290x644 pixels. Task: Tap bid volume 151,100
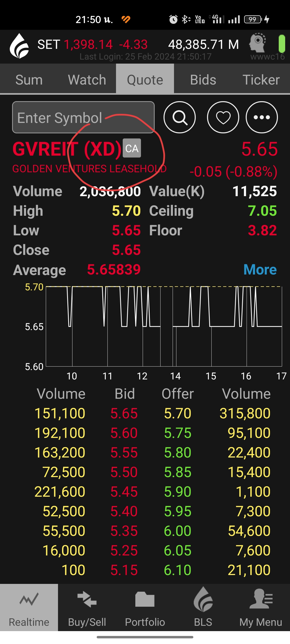tap(60, 413)
